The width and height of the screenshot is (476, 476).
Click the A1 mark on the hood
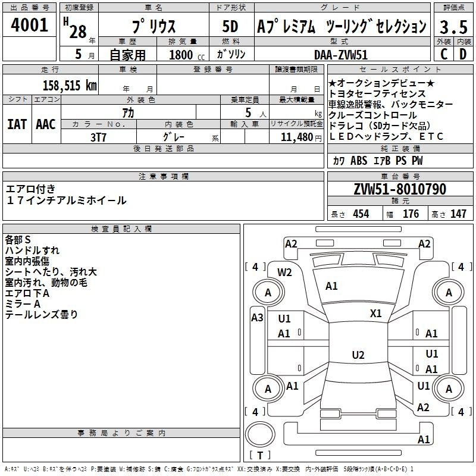tap(331, 286)
